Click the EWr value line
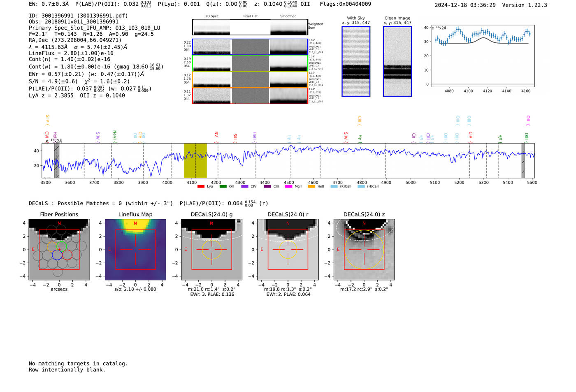Image resolution: width=576 pixels, height=392 pixels. [x=86, y=74]
